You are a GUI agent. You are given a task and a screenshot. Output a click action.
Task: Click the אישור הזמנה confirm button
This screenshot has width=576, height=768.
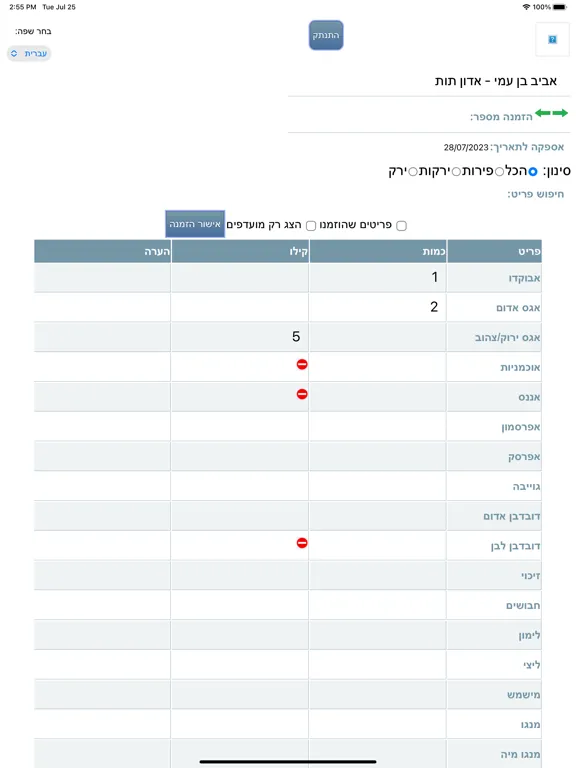pyautogui.click(x=195, y=224)
